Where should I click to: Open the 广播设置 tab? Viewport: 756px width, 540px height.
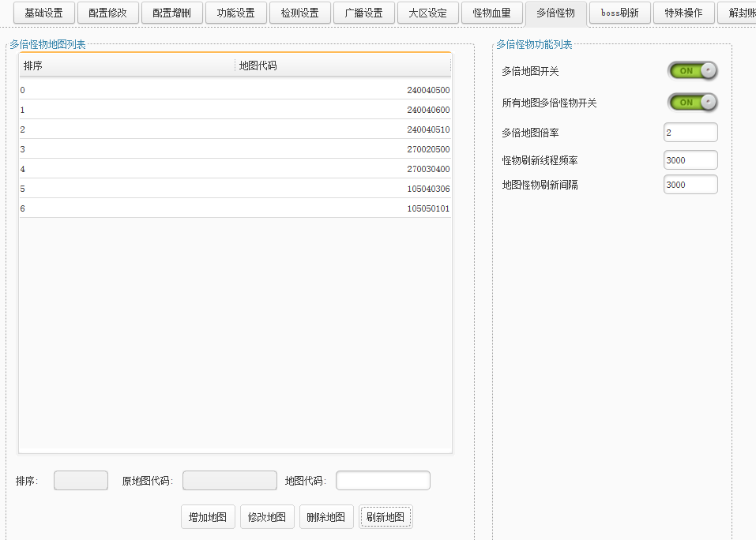click(x=364, y=13)
